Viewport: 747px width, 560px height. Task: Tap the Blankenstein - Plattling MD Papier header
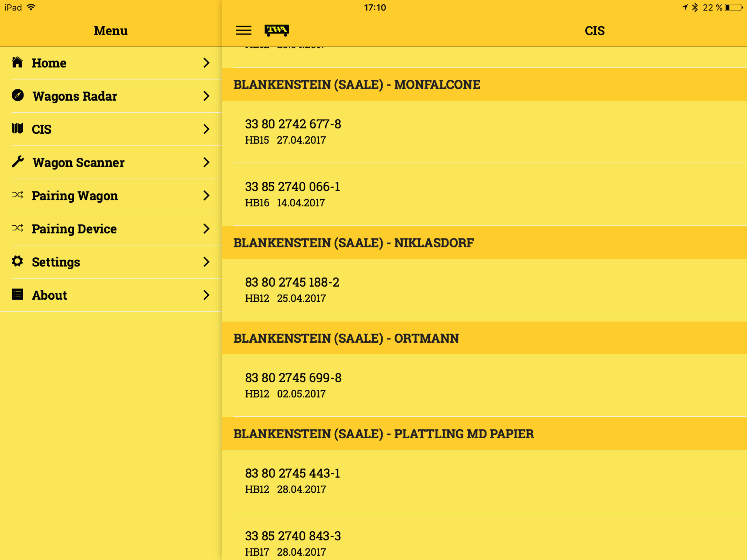click(x=484, y=434)
